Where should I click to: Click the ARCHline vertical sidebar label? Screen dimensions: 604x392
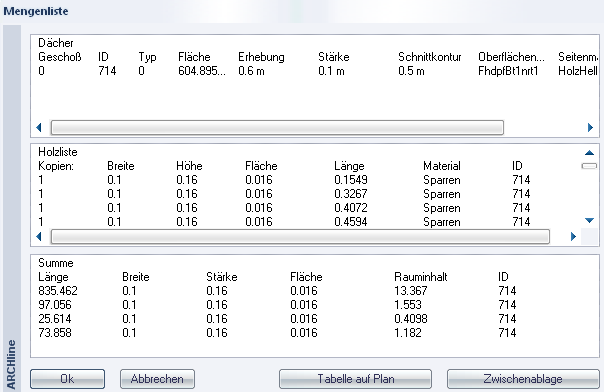[11, 365]
